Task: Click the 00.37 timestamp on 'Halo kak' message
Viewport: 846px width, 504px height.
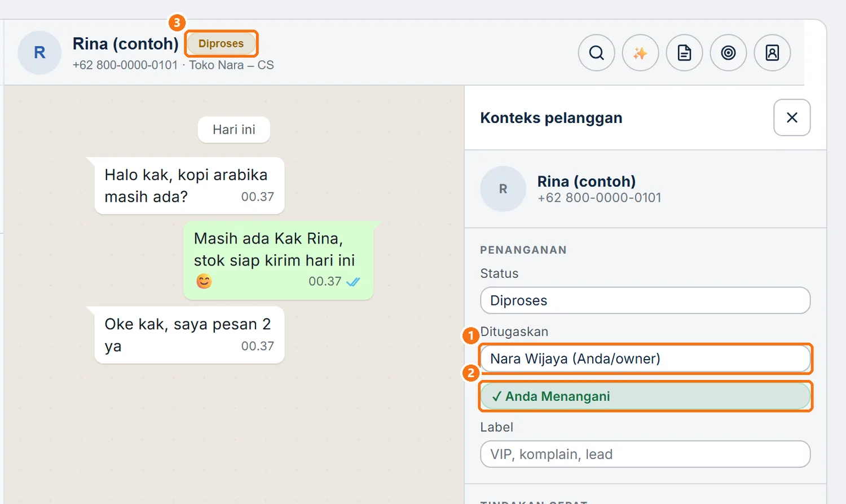Action: coord(258,197)
